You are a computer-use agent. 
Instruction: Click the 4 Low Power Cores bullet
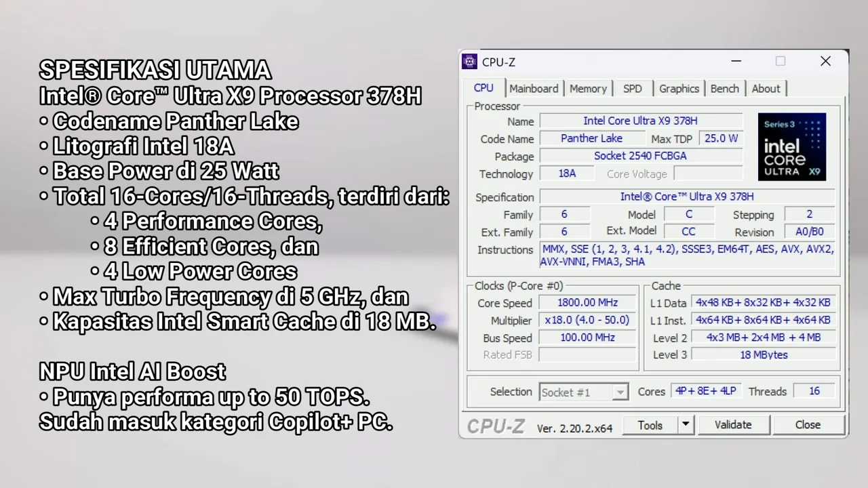[x=194, y=272]
